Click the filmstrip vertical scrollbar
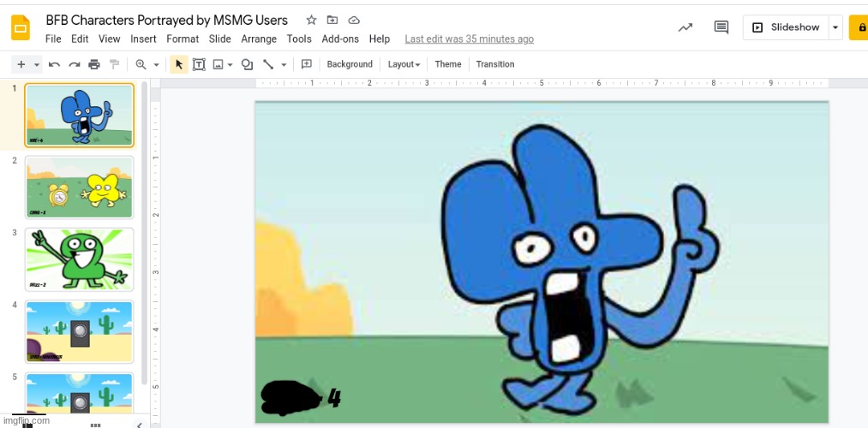The height and width of the screenshot is (428, 868). pos(145,232)
